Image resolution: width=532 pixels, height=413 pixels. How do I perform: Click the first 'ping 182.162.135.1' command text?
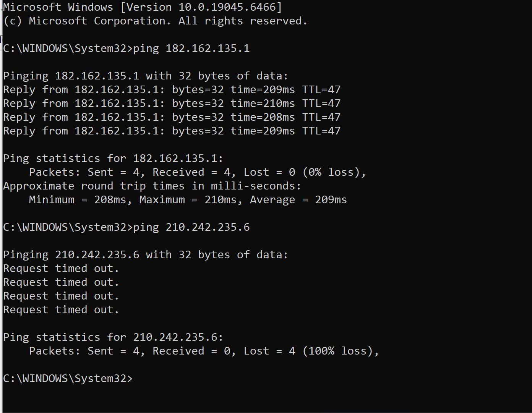[191, 49]
